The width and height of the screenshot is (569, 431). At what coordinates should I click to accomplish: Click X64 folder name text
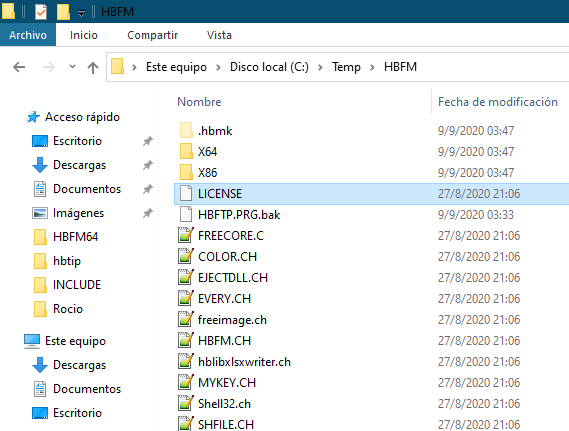[207, 152]
